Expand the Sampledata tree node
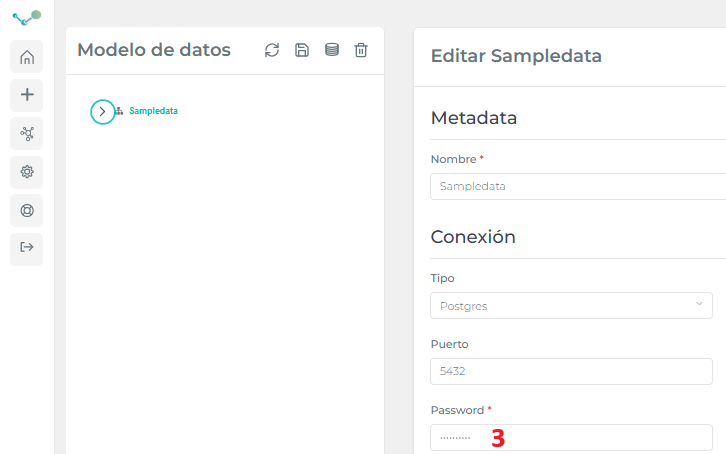 click(x=102, y=112)
